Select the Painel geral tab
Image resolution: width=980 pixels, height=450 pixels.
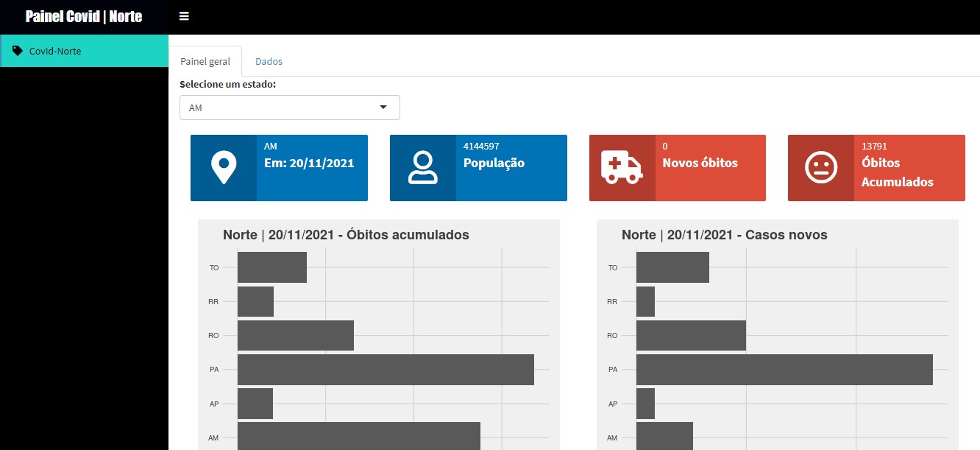tap(205, 61)
